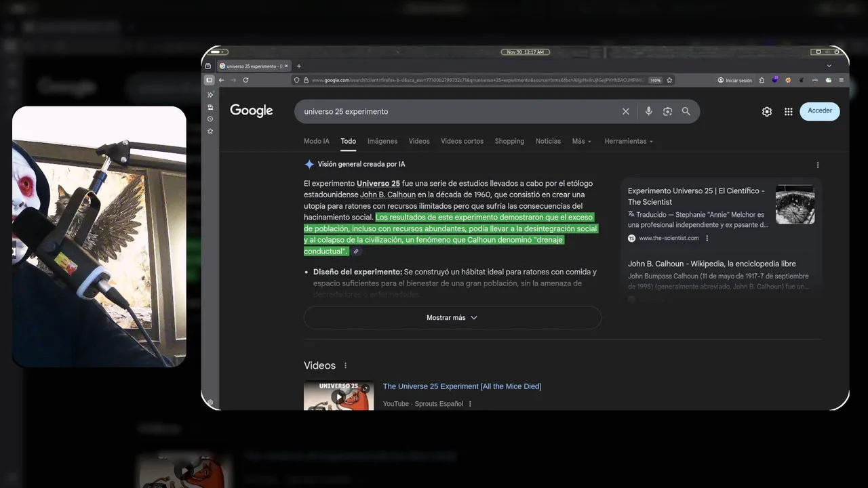
Task: Open AI overview three-dot options
Action: tap(818, 165)
